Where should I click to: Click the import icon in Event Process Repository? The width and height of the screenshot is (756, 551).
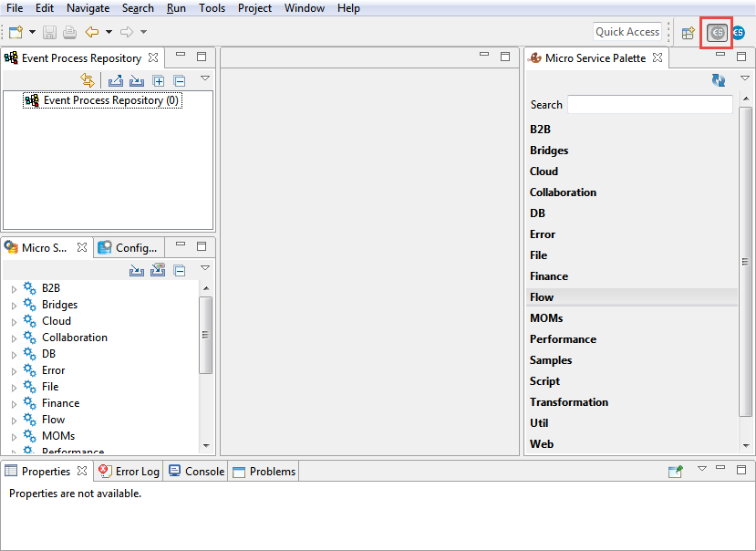coord(137,80)
